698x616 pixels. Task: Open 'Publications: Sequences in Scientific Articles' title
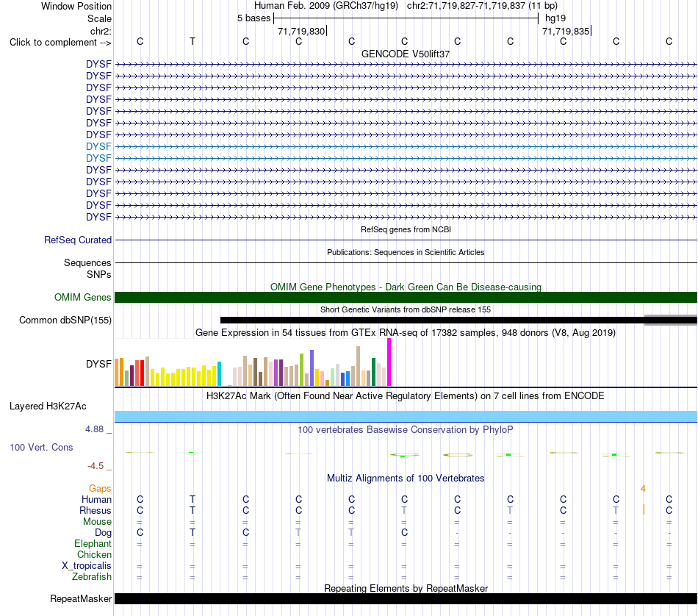(406, 252)
